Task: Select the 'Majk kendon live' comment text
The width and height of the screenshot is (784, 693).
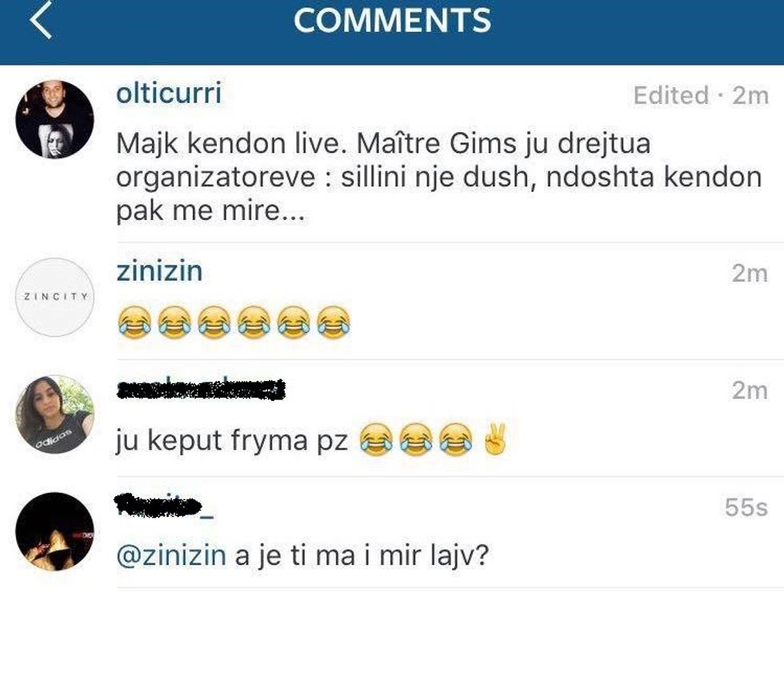Action: (438, 177)
